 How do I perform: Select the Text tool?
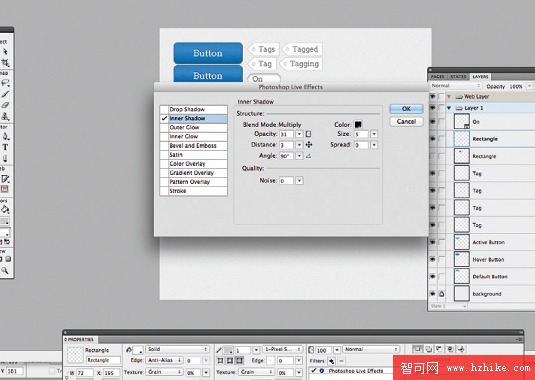[x=5, y=147]
